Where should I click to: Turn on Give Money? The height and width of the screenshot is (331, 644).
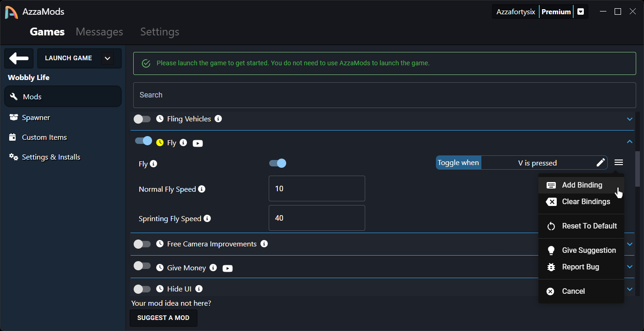[142, 266]
